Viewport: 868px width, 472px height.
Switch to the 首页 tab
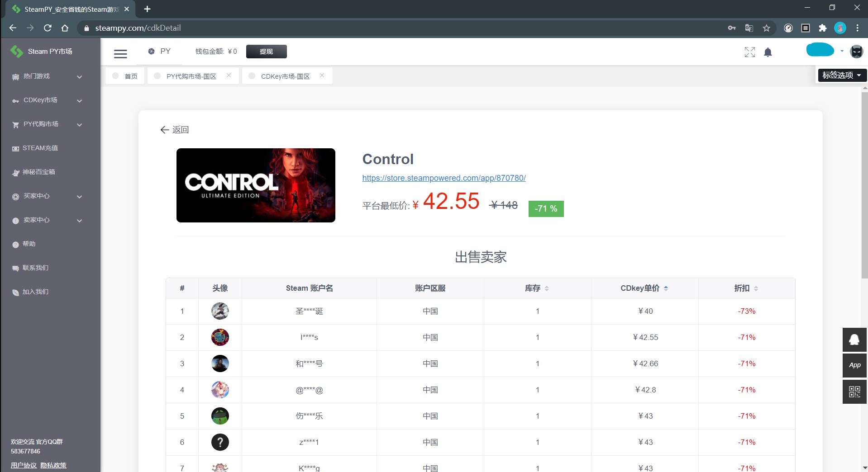tap(125, 76)
